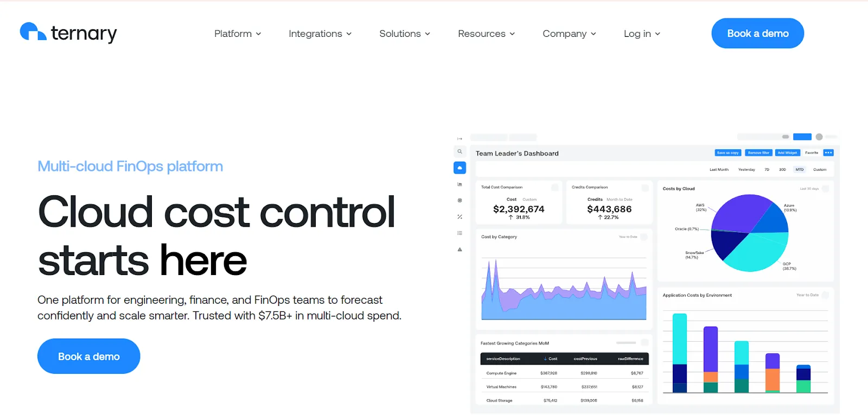Select the MTD date range
The width and height of the screenshot is (868, 415).
800,170
